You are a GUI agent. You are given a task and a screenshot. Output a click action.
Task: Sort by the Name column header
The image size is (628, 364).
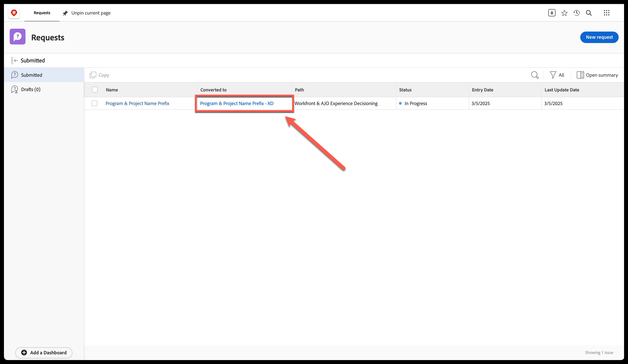coord(112,90)
